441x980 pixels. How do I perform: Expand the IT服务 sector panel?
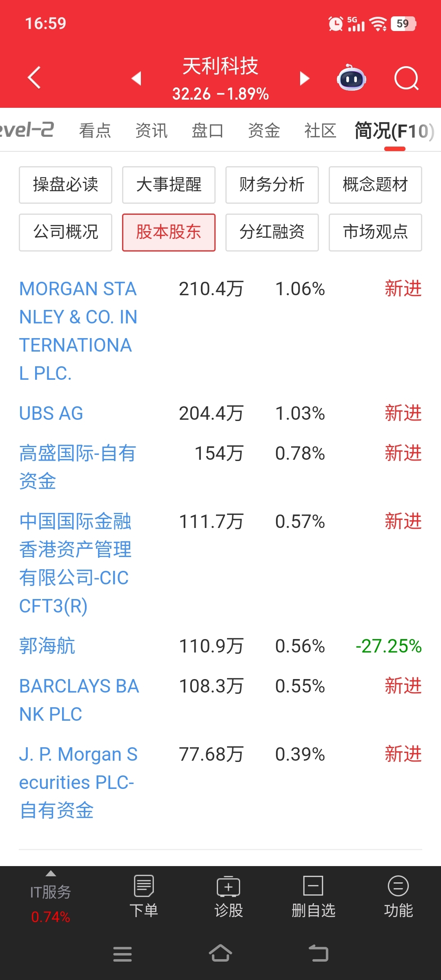point(51,898)
